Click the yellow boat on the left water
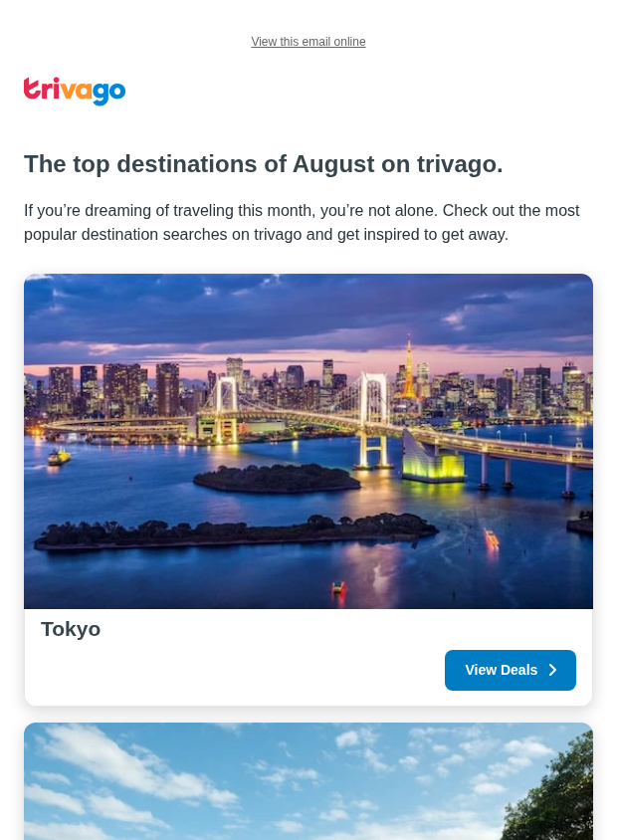 click(x=59, y=457)
